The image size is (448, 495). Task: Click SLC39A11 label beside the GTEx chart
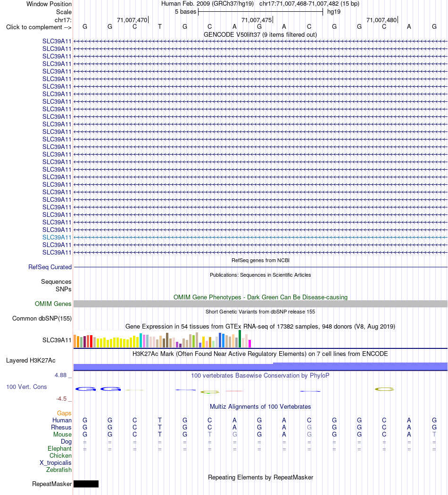57,340
